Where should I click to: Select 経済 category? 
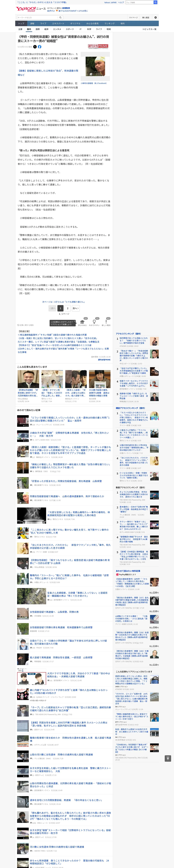46,29
